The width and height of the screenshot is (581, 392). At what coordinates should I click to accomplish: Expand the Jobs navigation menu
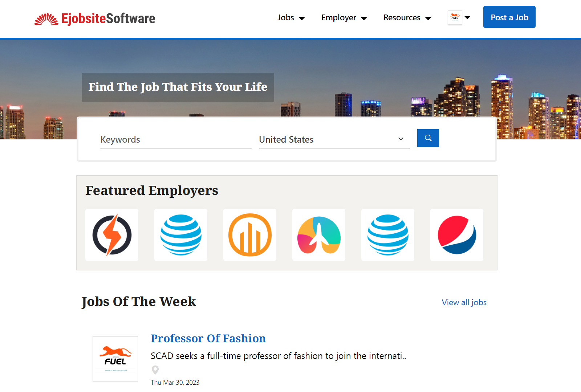point(291,18)
